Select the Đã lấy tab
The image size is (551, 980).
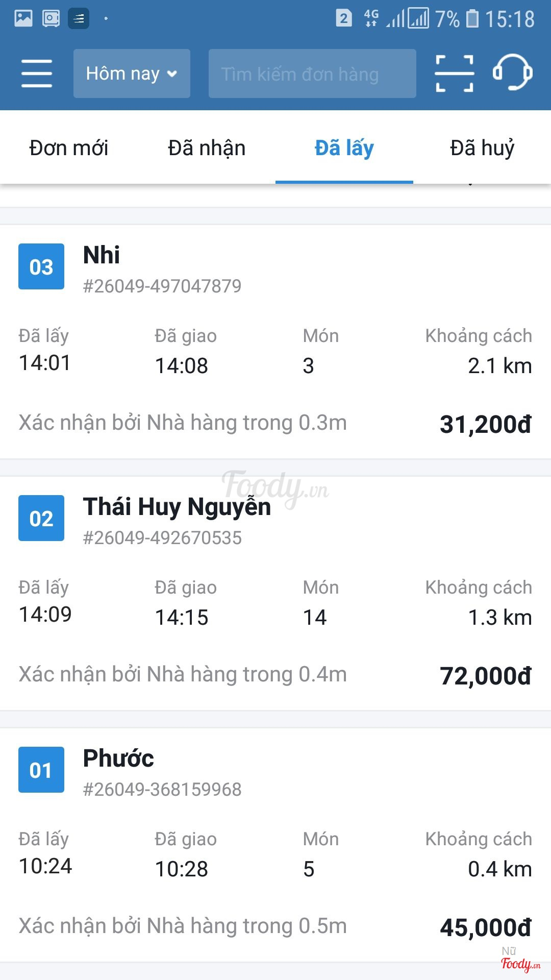point(344,148)
